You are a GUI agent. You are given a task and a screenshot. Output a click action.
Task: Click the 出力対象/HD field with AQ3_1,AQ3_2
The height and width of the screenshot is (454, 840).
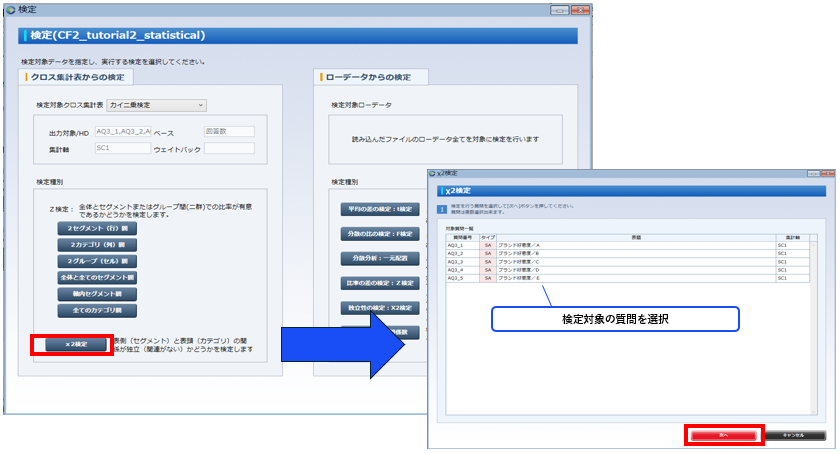(x=123, y=131)
